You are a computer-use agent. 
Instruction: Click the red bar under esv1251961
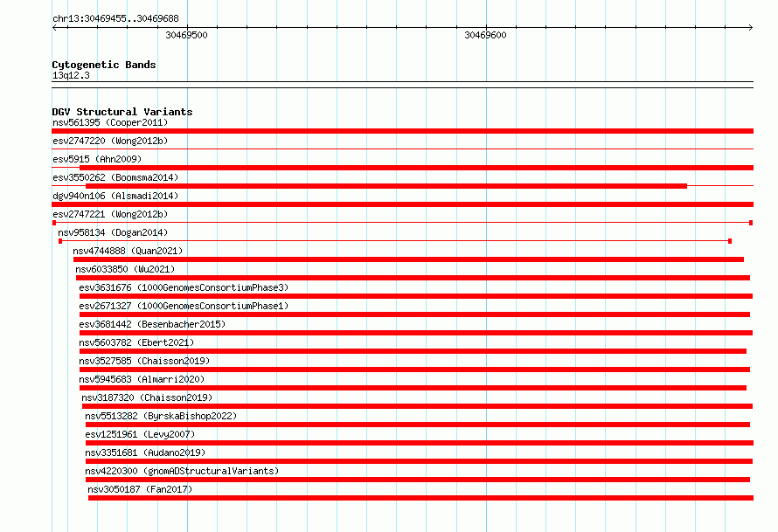click(420, 443)
